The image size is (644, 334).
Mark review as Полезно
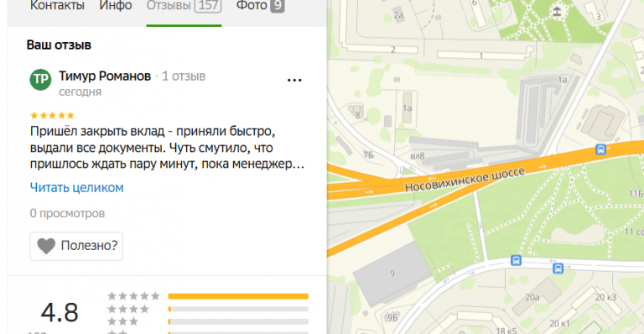point(76,246)
